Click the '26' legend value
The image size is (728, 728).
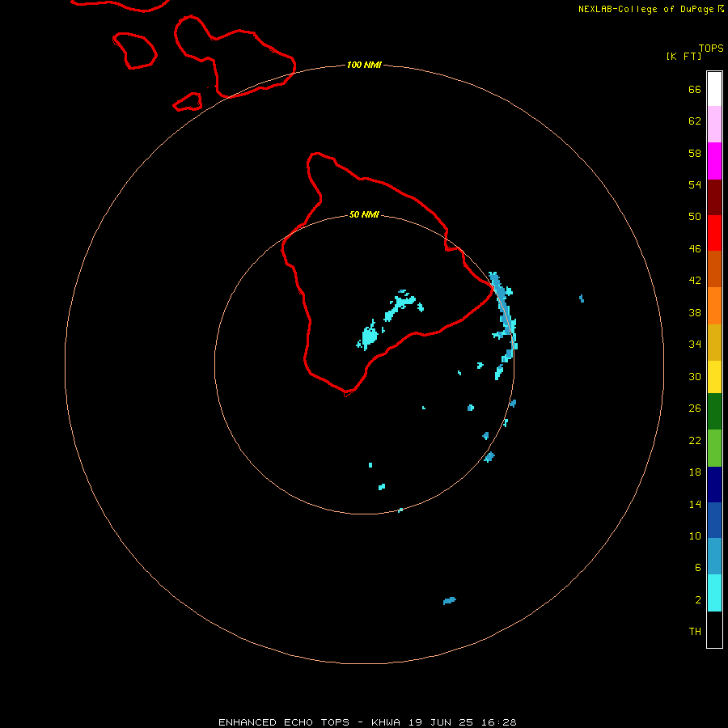pos(695,408)
